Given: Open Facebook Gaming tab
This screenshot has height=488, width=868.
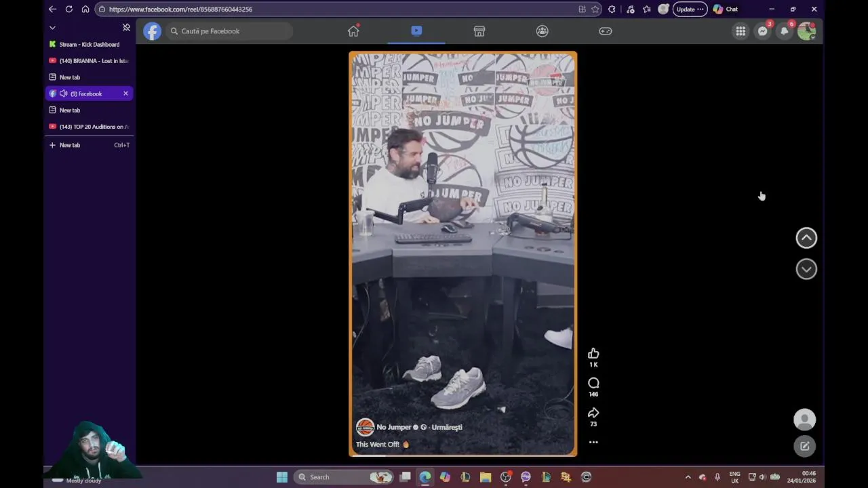Looking at the screenshot, I should coord(606,31).
